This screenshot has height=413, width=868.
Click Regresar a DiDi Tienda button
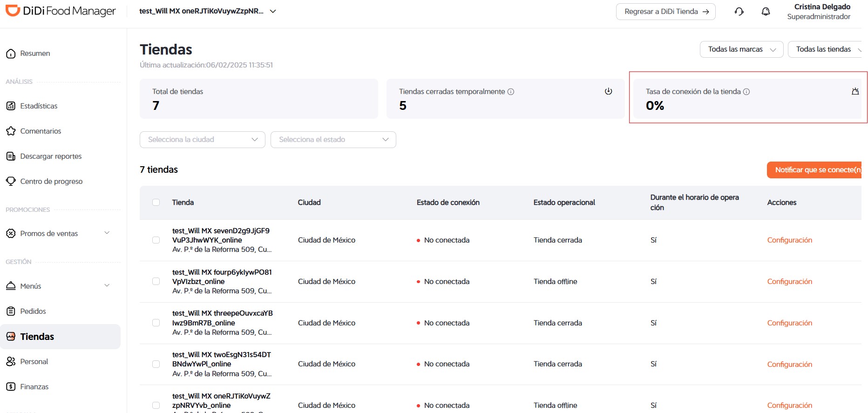pyautogui.click(x=666, y=12)
